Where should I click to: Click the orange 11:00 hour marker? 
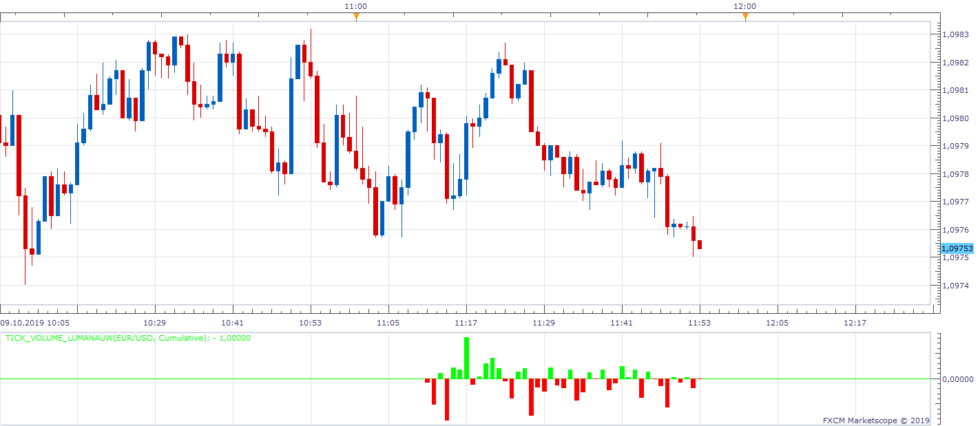coord(356,17)
